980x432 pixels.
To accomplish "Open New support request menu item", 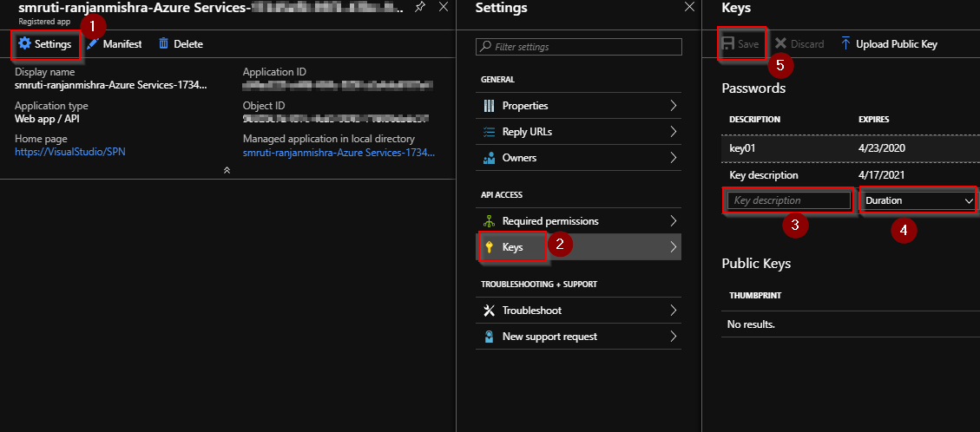I will coord(579,337).
